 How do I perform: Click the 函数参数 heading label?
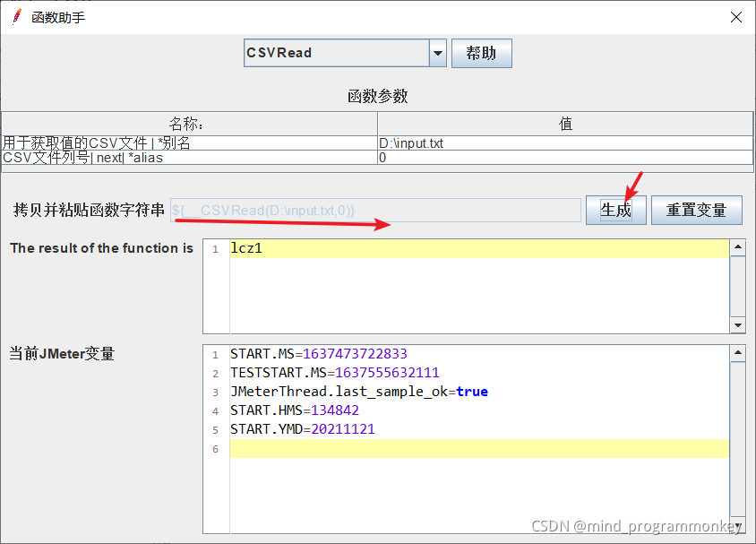377,96
